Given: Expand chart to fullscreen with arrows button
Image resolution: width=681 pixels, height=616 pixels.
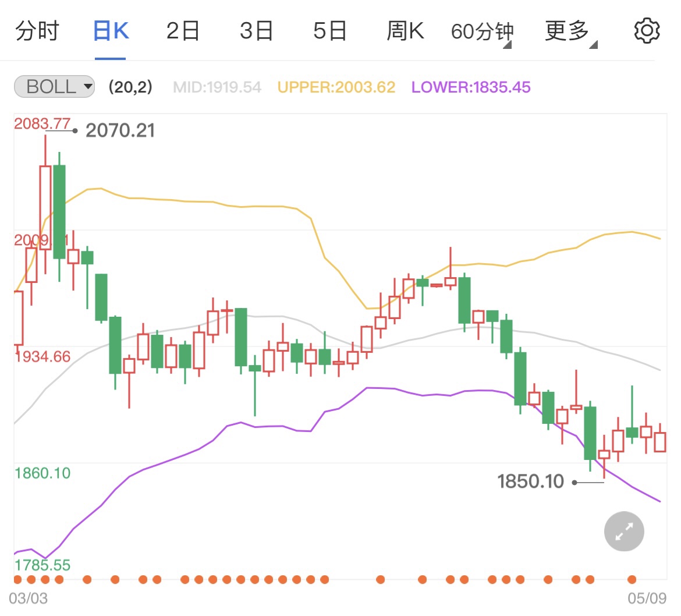Looking at the screenshot, I should 624,532.
